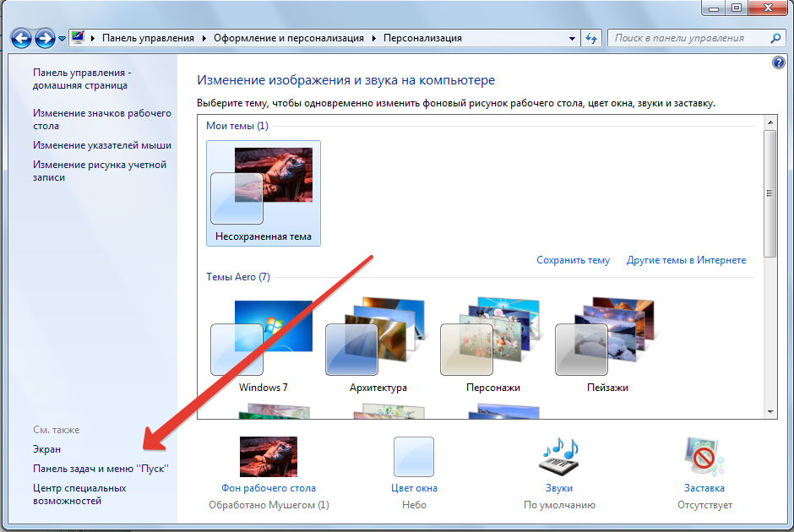Viewport: 794px width, 532px height.
Task: Open Центр специальных возможностей link
Action: (79, 495)
